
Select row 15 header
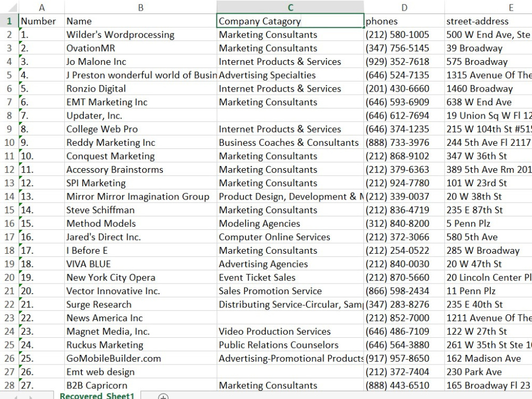pyautogui.click(x=9, y=210)
